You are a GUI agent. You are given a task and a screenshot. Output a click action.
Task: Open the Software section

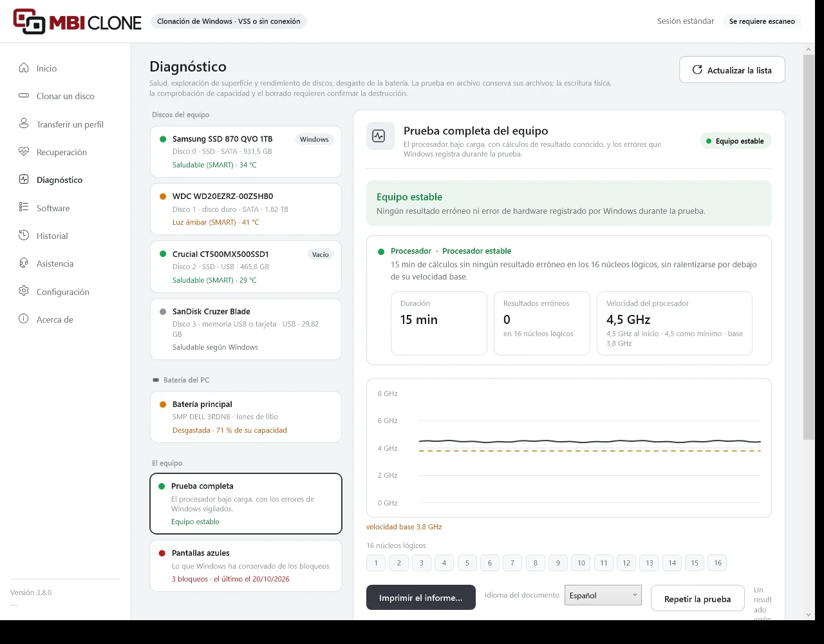(x=66, y=208)
